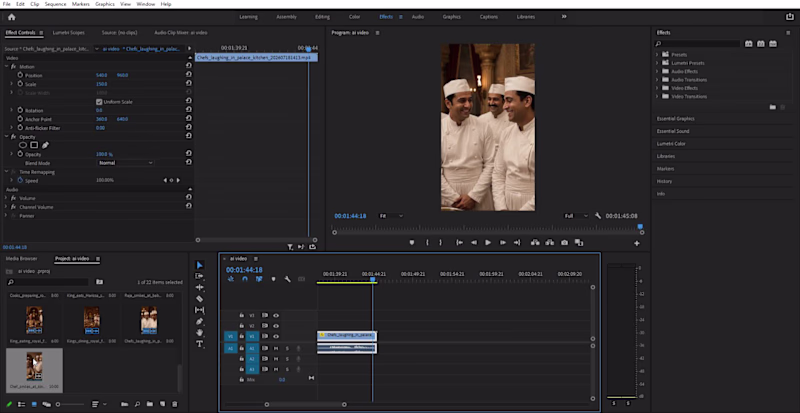Select the Slip tool
800x413 pixels.
[199, 310]
